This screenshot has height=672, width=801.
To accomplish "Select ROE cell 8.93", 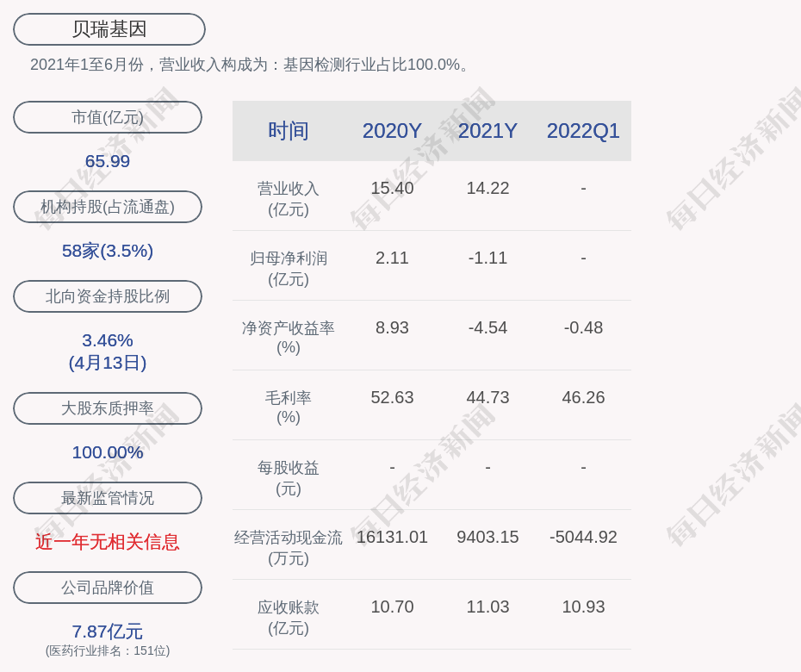I will tap(392, 327).
